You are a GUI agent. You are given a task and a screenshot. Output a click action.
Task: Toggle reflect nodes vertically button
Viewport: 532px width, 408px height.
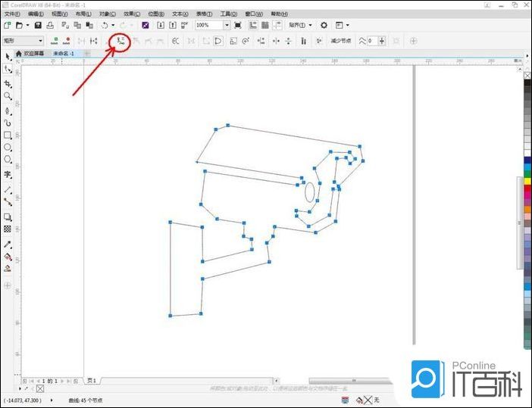289,41
